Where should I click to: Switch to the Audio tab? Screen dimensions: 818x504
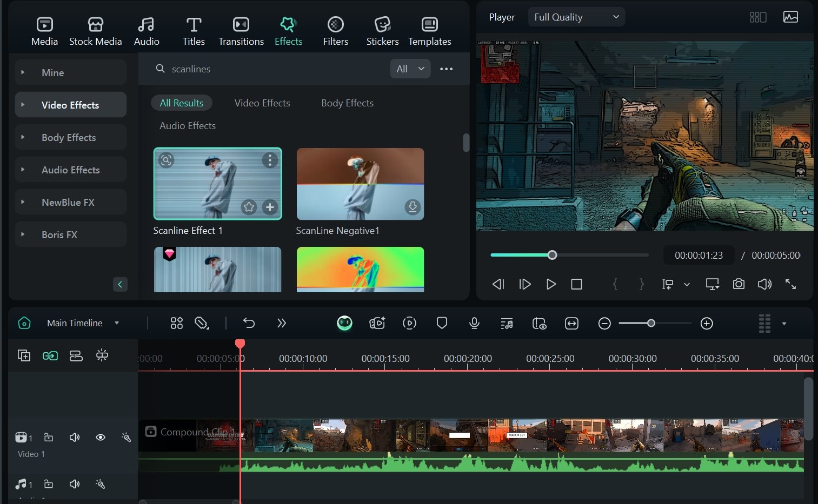147,31
